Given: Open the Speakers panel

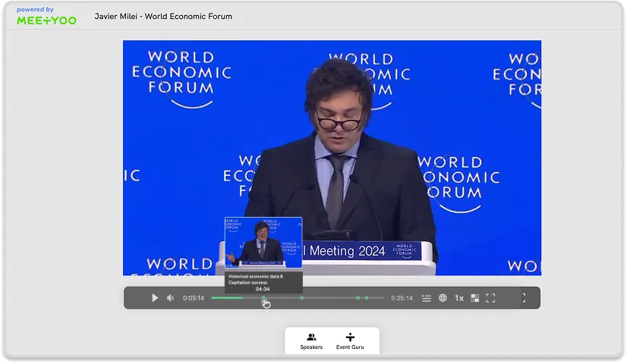Looking at the screenshot, I should [311, 341].
